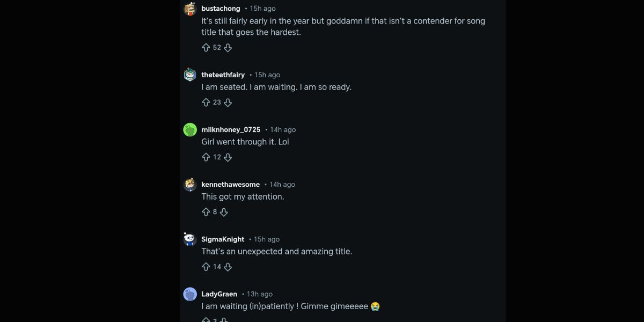Image resolution: width=644 pixels, height=322 pixels.
Task: Upvote theteethfairy's comment
Action: [x=206, y=103]
